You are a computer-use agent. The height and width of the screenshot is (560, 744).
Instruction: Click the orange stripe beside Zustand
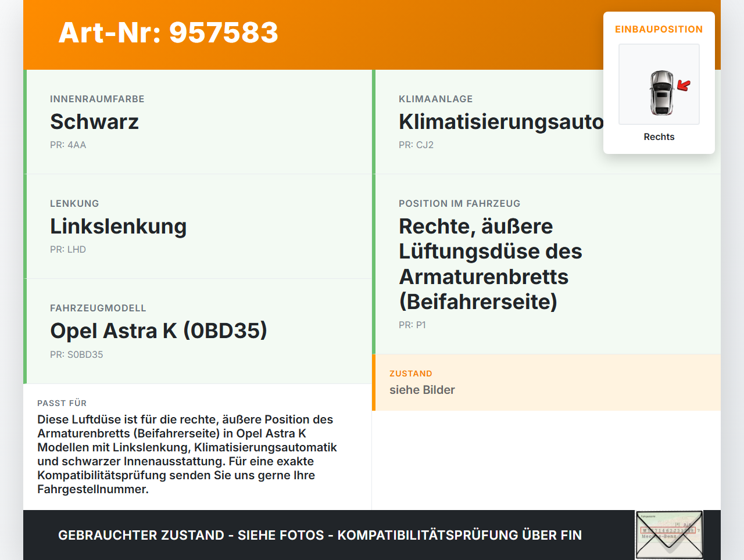click(x=374, y=382)
